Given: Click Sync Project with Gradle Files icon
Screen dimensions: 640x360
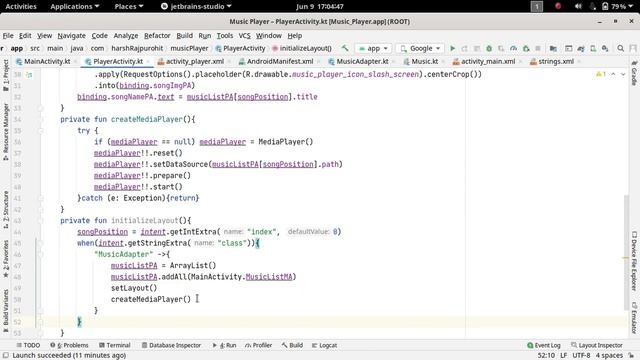Looking at the screenshot, I should (581, 48).
